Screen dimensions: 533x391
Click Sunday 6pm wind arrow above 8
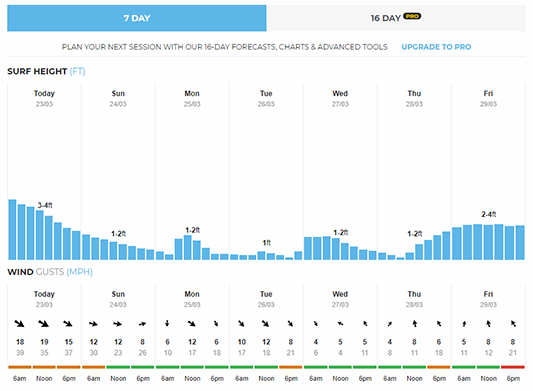142,324
